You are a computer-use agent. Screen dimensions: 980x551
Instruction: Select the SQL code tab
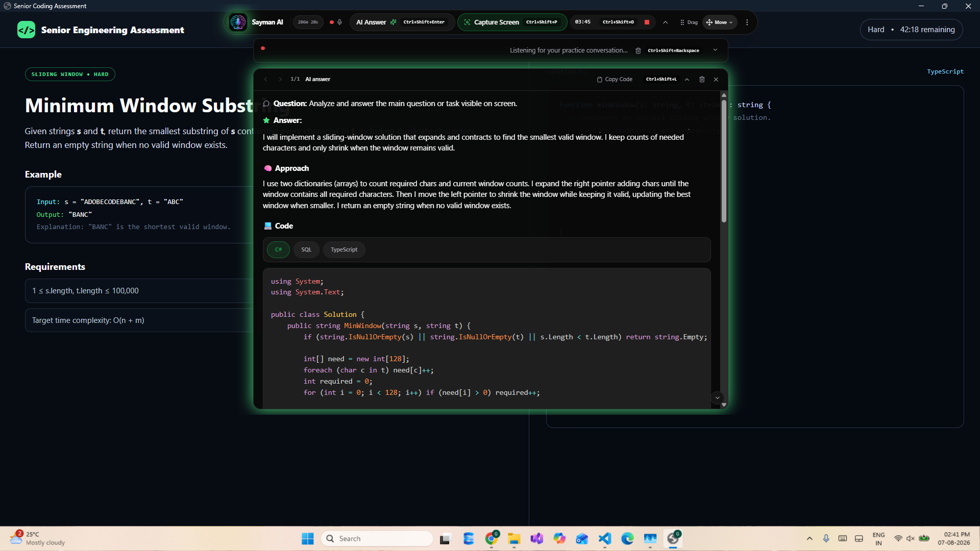306,249
